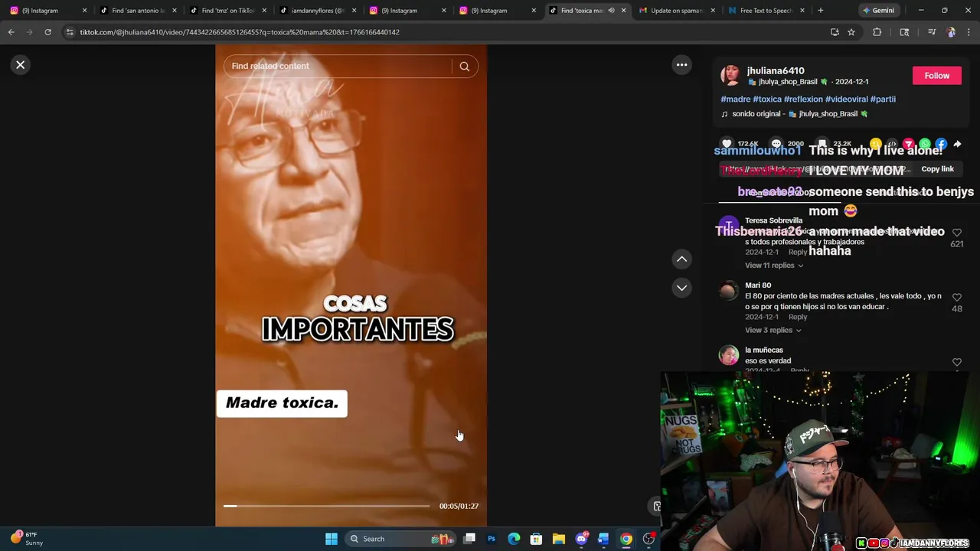Reload the current page

click(x=47, y=32)
